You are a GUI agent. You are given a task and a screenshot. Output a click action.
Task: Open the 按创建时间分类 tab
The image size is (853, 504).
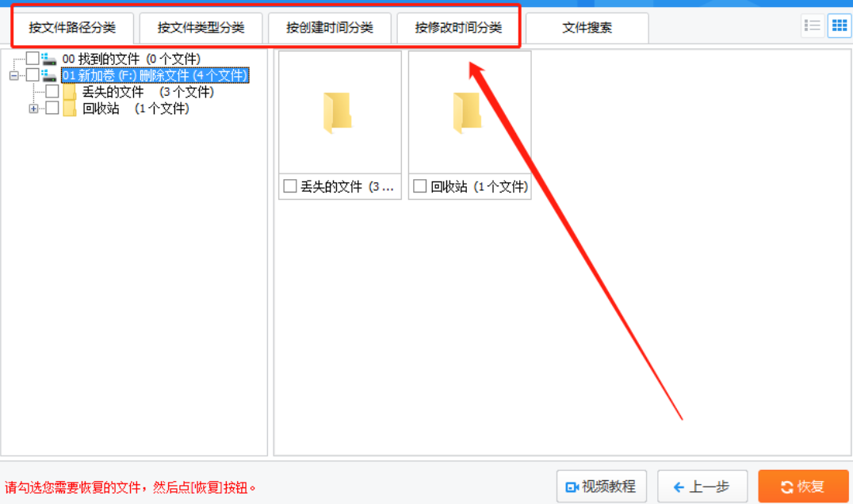(330, 28)
